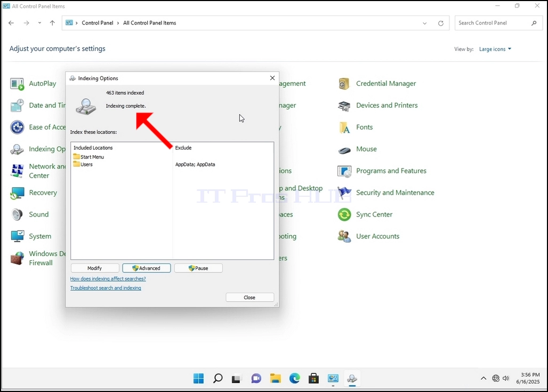Click the search magnifier in Control Panel search box
Screen dimensions: 548x392
[534, 23]
